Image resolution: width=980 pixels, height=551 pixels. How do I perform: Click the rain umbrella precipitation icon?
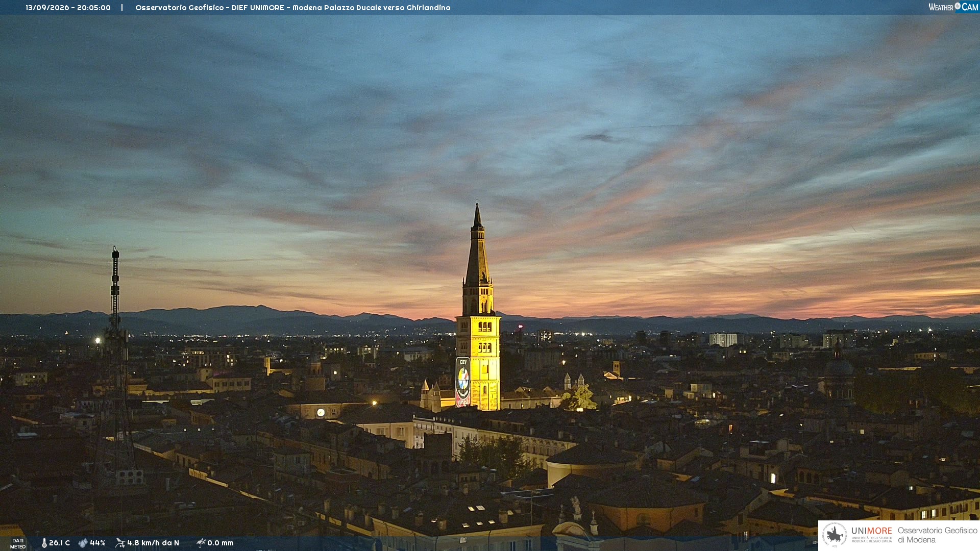[201, 543]
